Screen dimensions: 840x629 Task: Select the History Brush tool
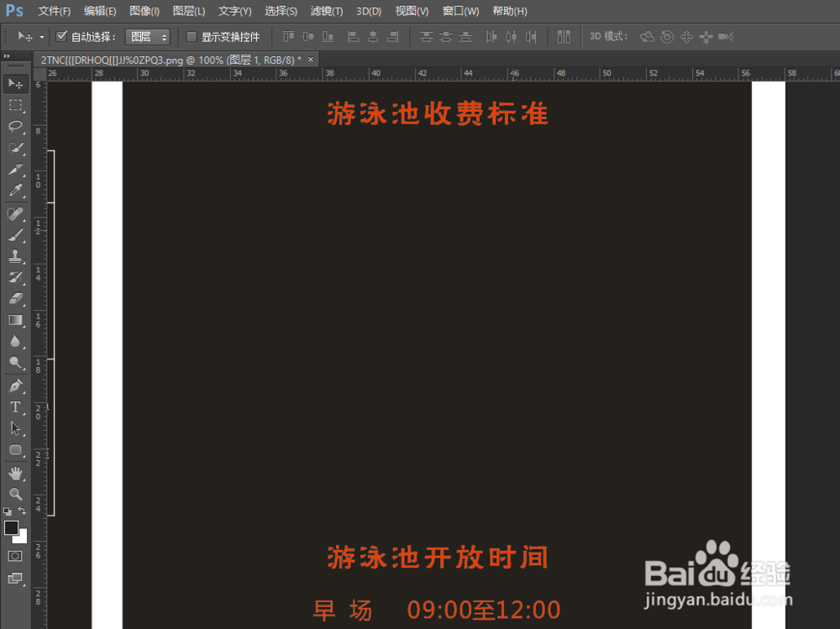(15, 277)
